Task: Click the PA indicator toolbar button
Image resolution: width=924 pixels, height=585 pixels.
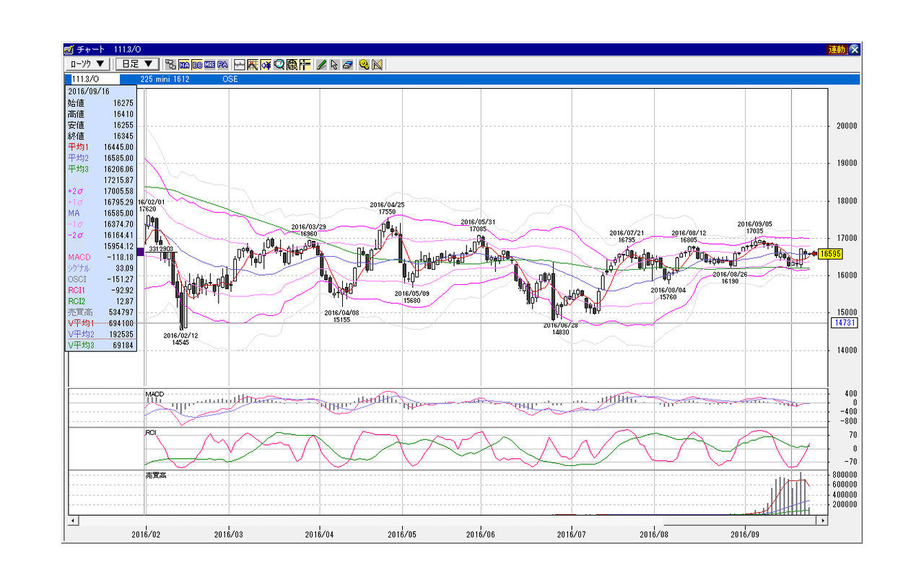Action: coord(223,64)
